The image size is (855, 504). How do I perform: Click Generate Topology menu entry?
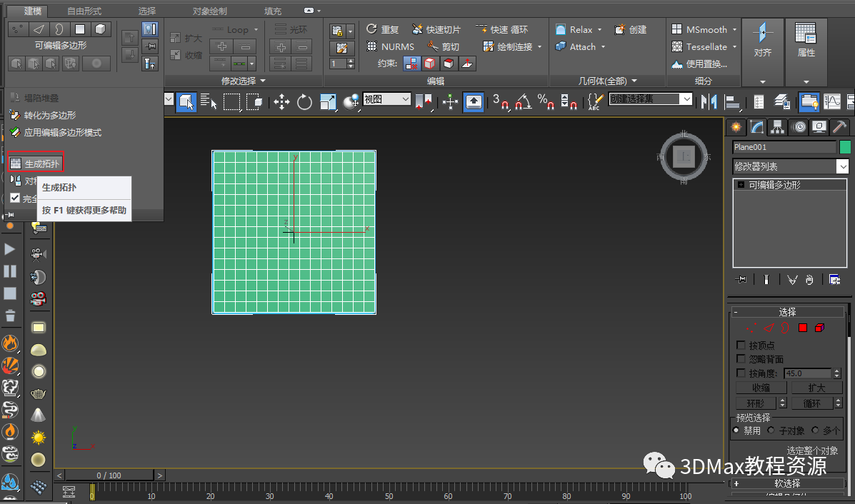pos(36,163)
